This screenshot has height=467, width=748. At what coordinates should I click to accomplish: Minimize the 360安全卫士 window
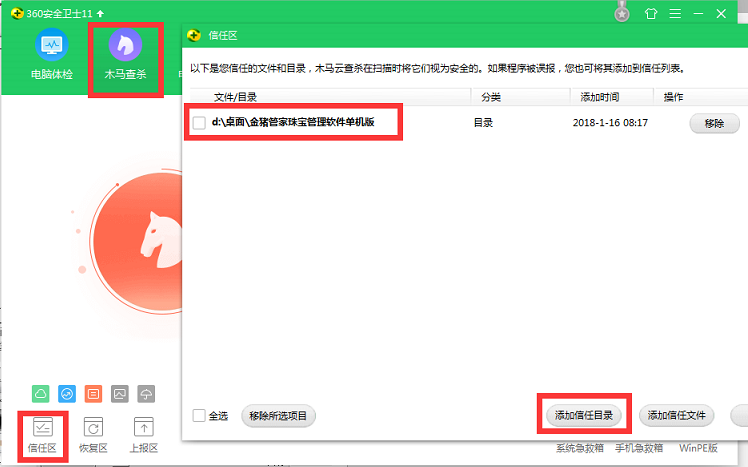click(x=698, y=13)
